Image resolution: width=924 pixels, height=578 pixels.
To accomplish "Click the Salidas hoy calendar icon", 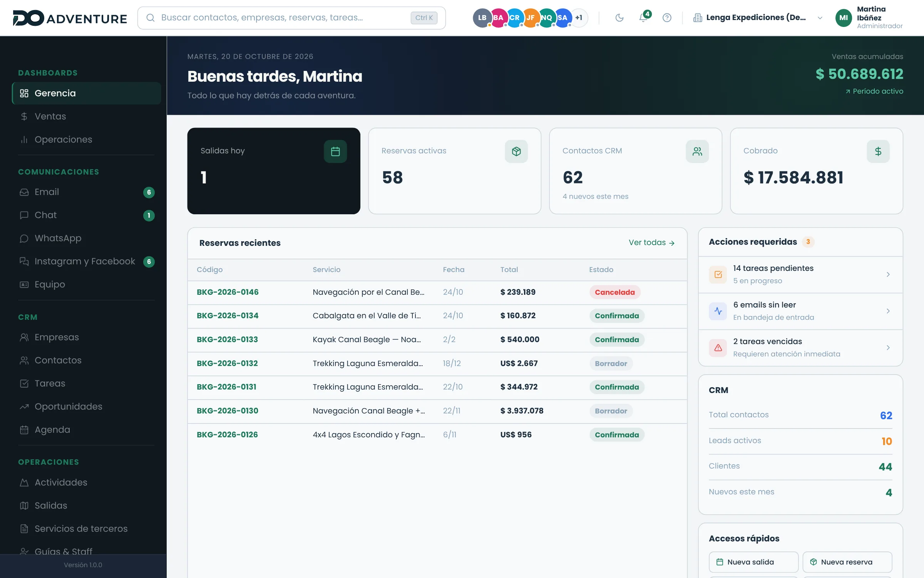I will 335,151.
